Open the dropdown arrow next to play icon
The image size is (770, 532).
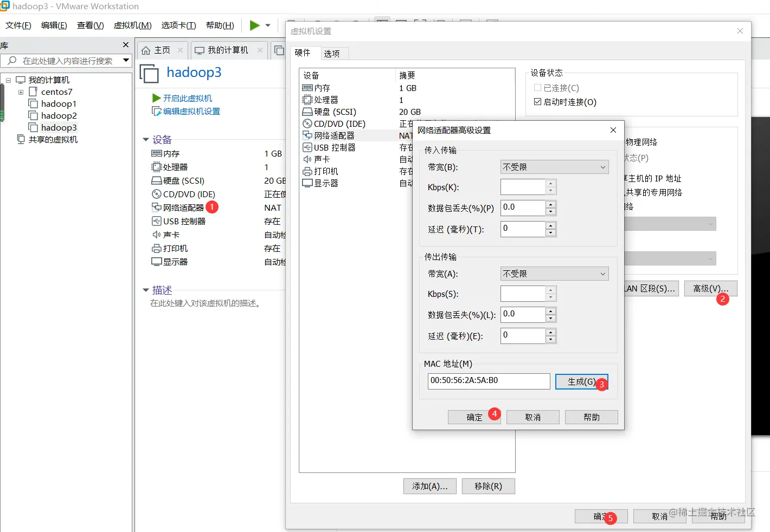click(x=268, y=25)
